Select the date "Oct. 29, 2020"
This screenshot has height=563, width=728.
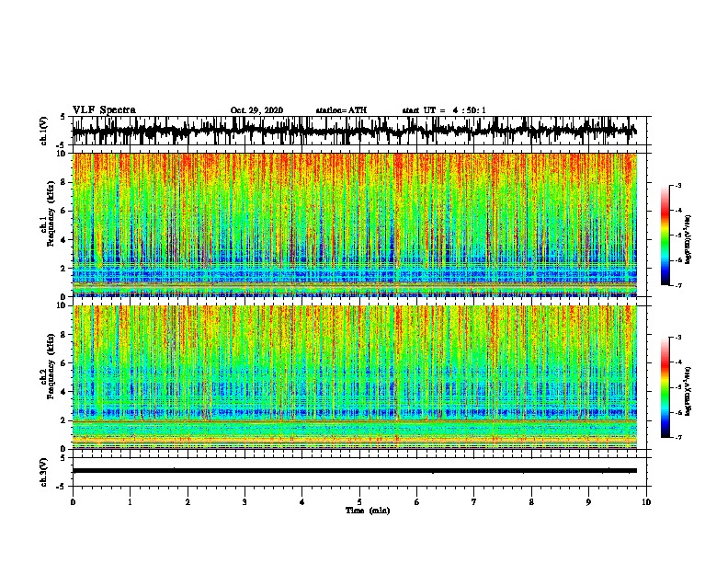click(256, 110)
